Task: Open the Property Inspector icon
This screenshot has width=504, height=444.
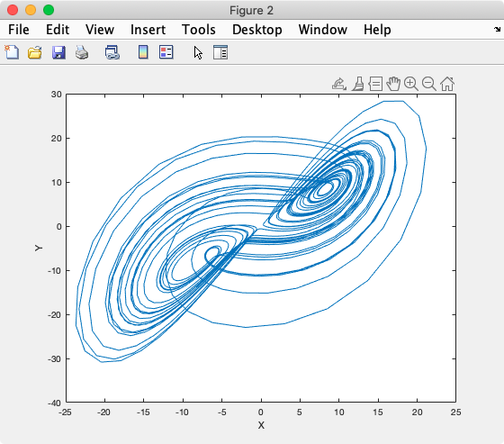Action: pos(220,52)
